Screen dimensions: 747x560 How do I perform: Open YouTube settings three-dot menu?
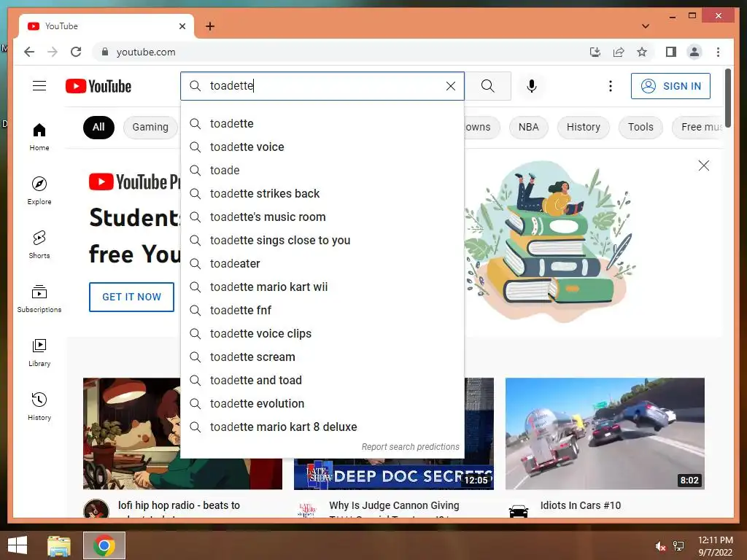pos(611,86)
